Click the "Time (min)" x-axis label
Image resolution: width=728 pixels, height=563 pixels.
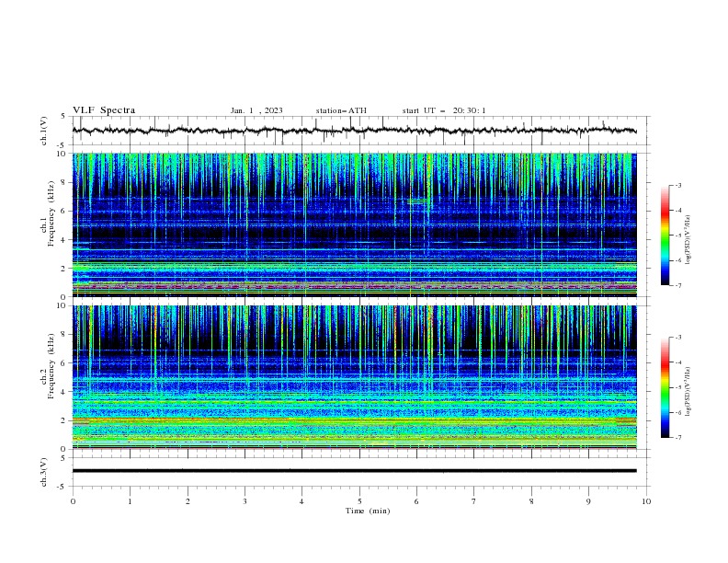pyautogui.click(x=368, y=511)
